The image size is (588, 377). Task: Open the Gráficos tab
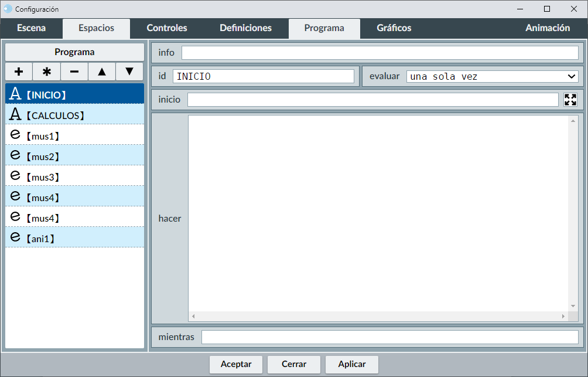click(x=394, y=28)
